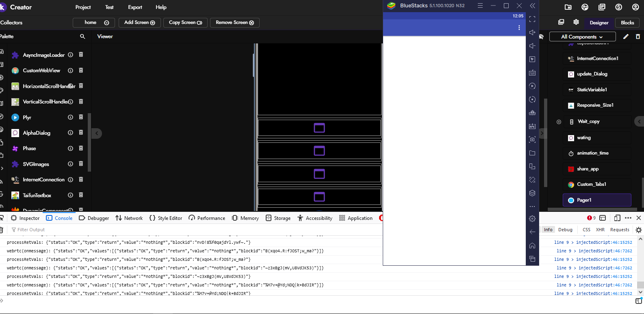Screen dimensions: 644x314
Task: Open DevTools more options ellipsis
Action: 628,218
